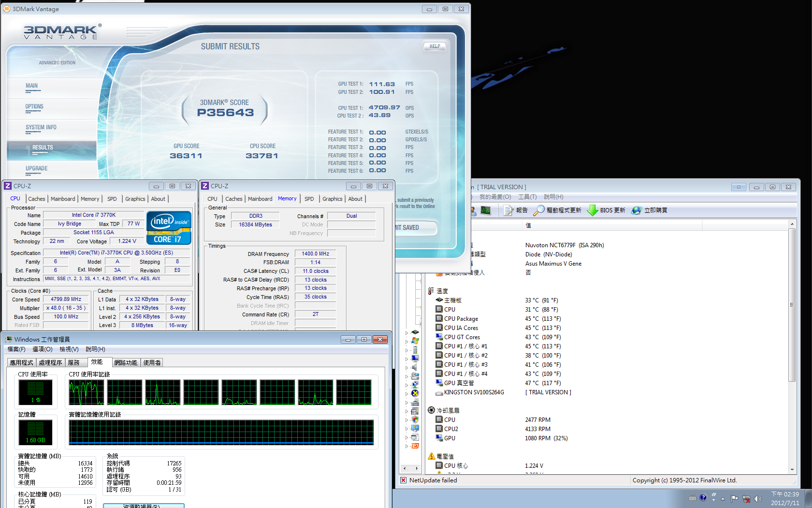
Task: Show hidden tray icons arrow
Action: pos(723,499)
